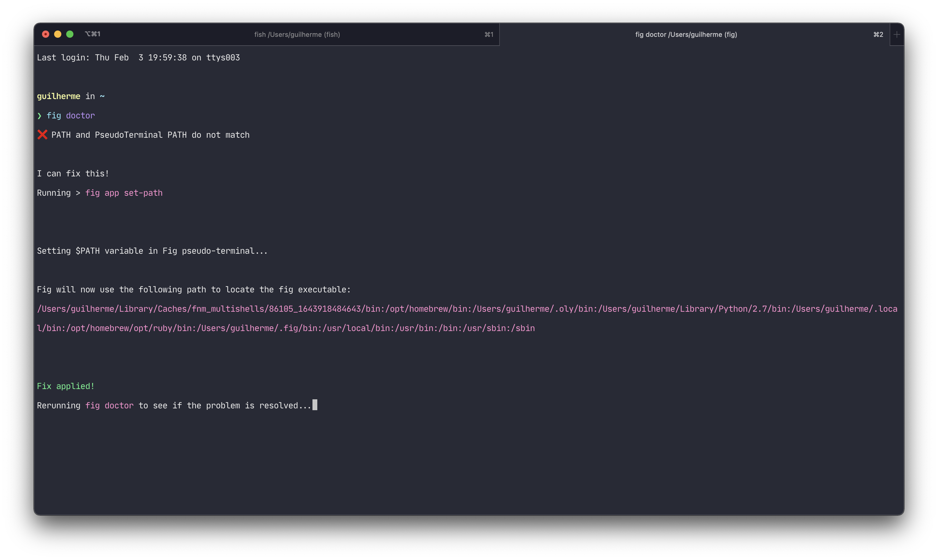Click the 'Last login' timestamp line

[138, 57]
